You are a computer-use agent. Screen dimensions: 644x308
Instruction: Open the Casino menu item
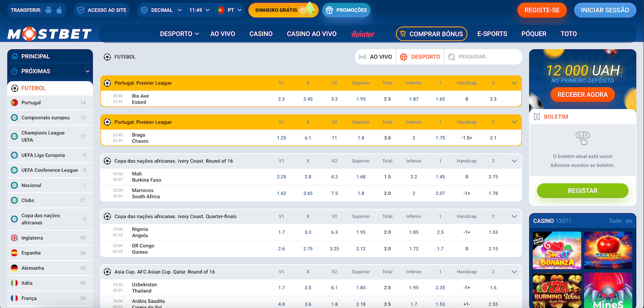[261, 34]
